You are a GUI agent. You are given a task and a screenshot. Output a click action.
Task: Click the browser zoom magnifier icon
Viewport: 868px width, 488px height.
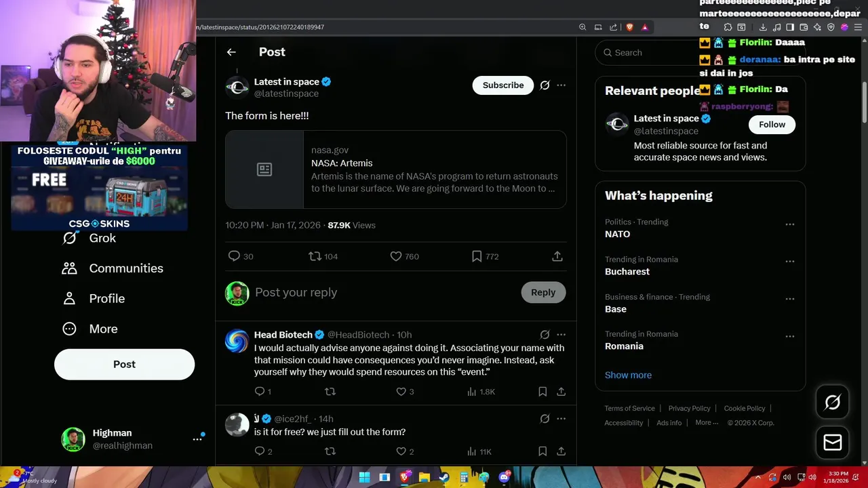tap(583, 27)
